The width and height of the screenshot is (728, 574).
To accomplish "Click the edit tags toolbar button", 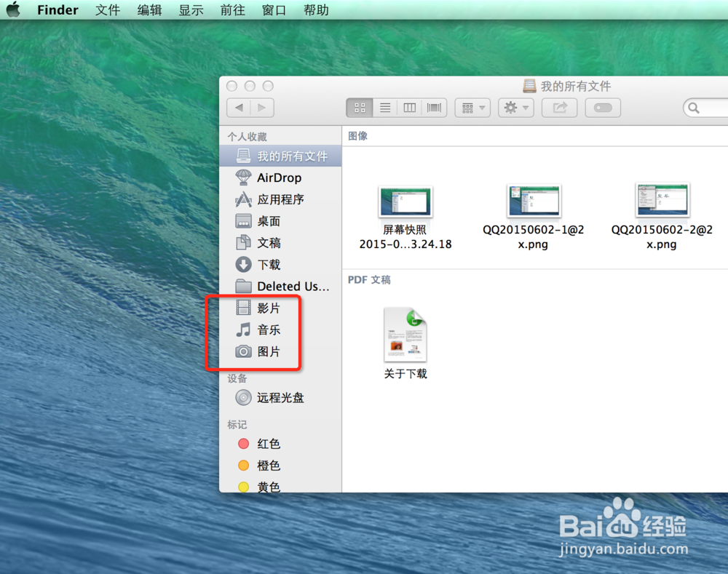I will (x=603, y=108).
